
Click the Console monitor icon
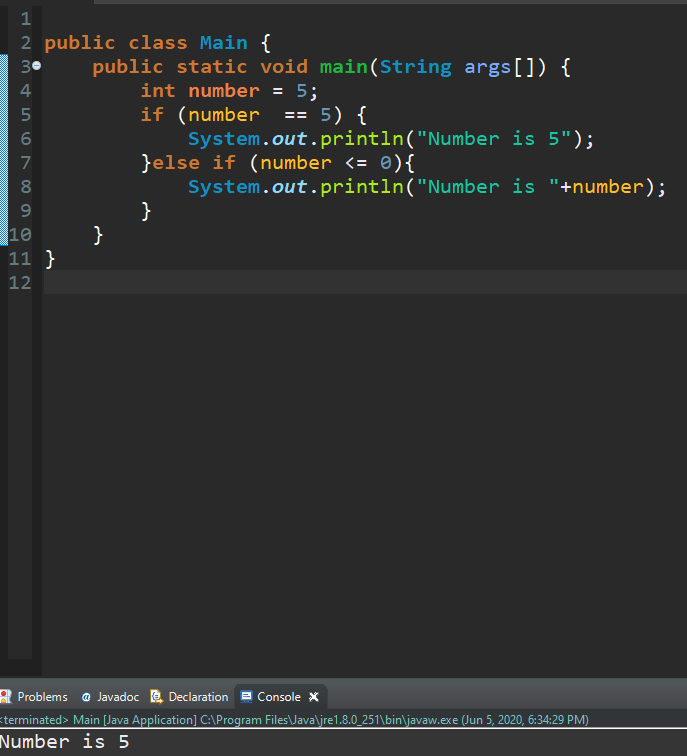(247, 697)
